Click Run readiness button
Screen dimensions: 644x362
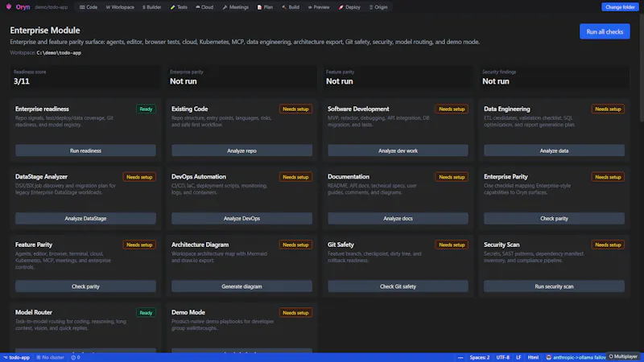[85, 150]
